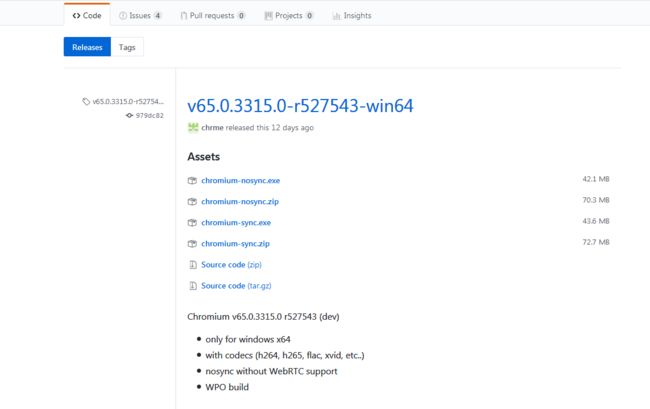Click text 'Chromium v65.0.3315.0 r527543 (dev)'
Screen dimensions: 650x409
tap(263, 317)
